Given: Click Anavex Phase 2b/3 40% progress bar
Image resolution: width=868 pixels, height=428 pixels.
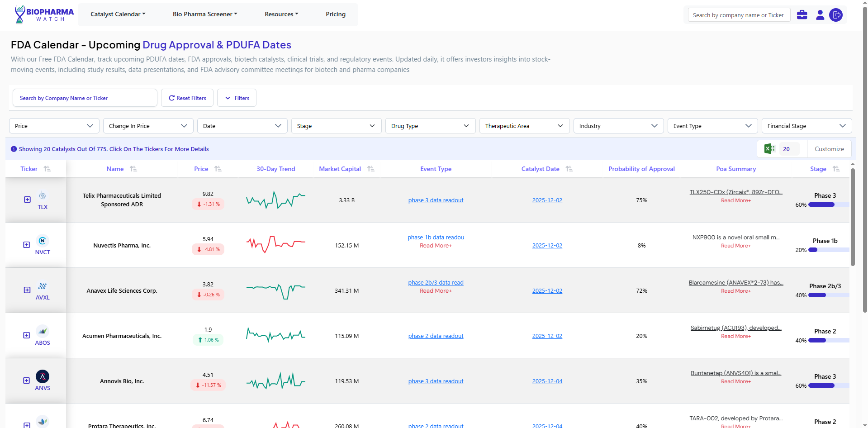Looking at the screenshot, I should click(829, 295).
